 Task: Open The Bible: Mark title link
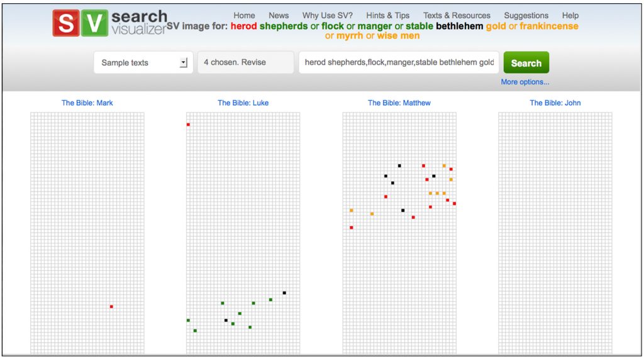(87, 103)
